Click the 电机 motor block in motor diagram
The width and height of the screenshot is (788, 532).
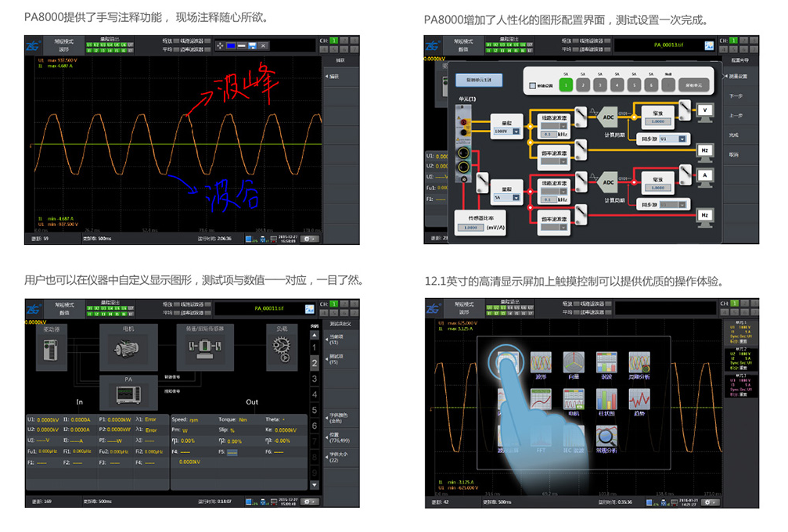pos(128,347)
